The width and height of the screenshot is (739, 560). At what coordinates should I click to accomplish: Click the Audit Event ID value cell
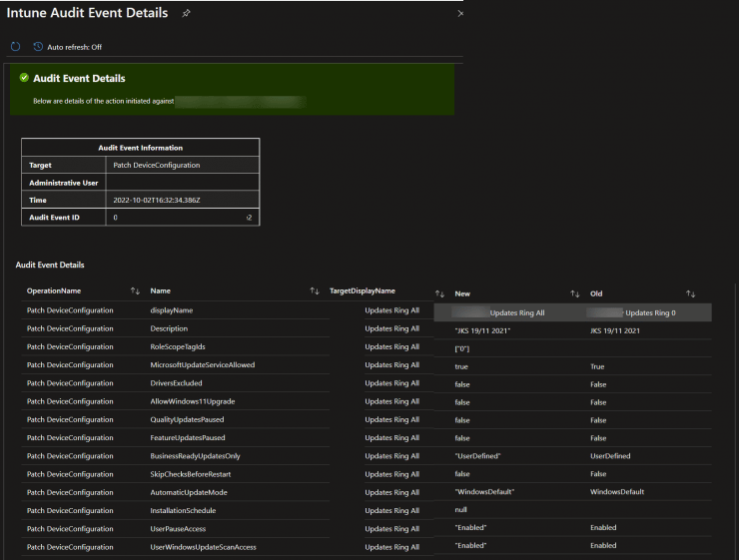[x=183, y=218]
